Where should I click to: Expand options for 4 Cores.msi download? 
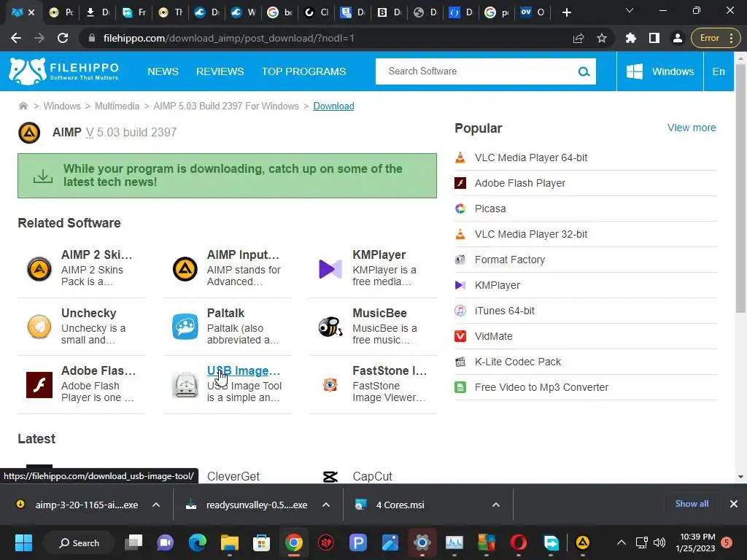point(496,505)
